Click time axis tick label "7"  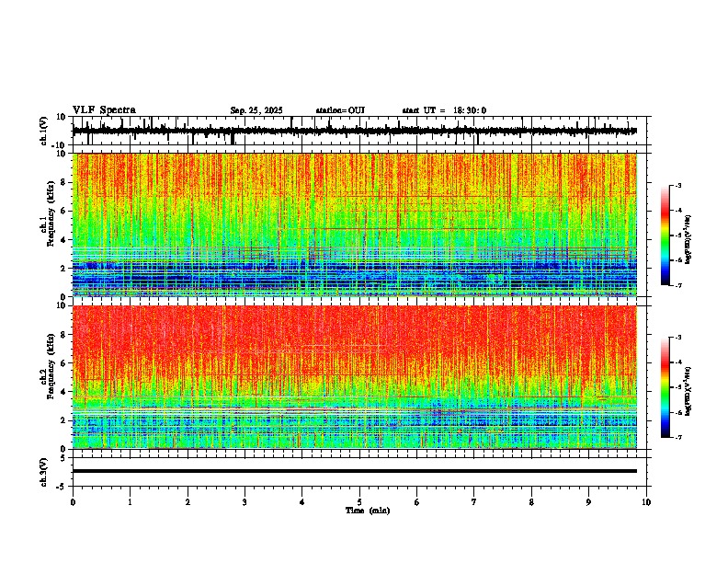[474, 502]
